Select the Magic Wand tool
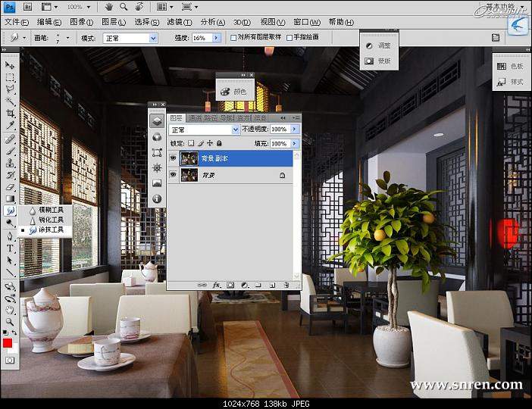The width and height of the screenshot is (532, 409). tap(10, 101)
